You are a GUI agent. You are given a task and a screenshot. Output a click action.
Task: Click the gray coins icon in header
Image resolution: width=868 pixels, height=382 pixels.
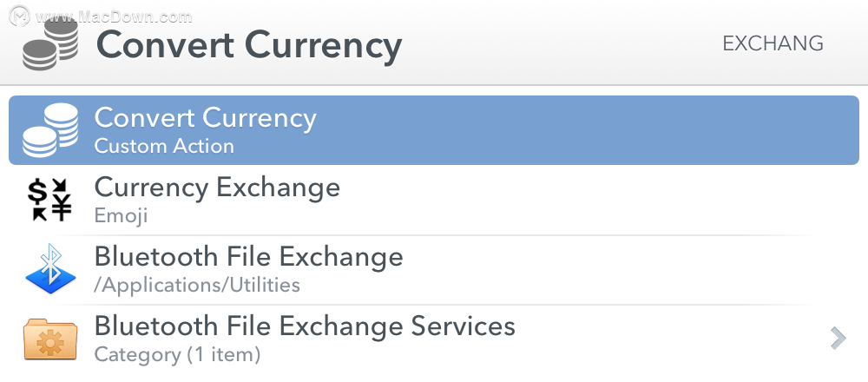49,44
